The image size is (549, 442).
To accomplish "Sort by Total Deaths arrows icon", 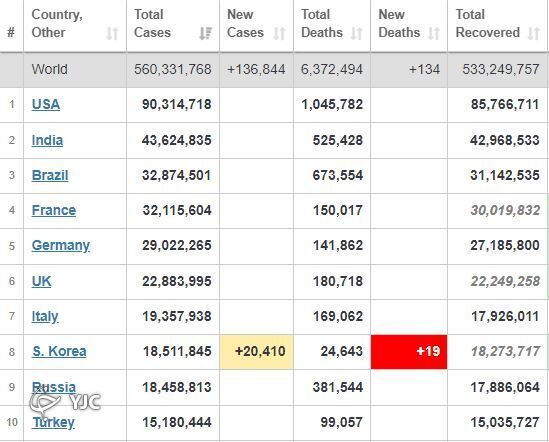I will pos(356,34).
